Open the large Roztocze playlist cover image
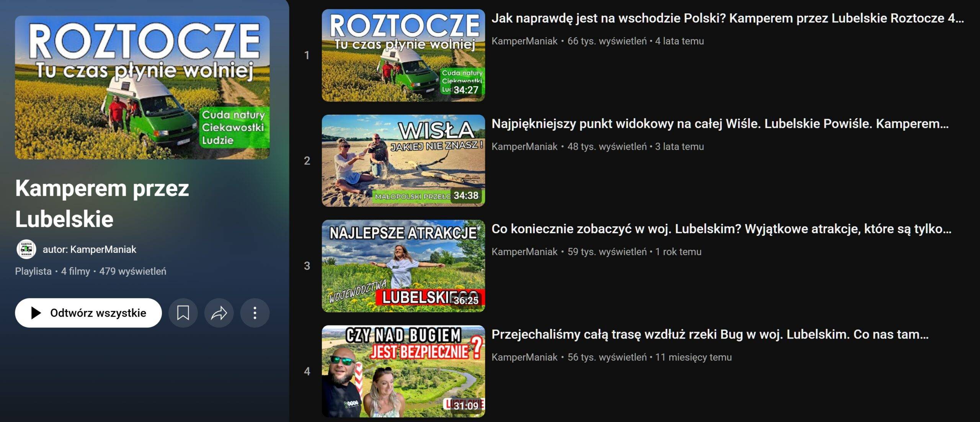This screenshot has height=422, width=980. (142, 87)
